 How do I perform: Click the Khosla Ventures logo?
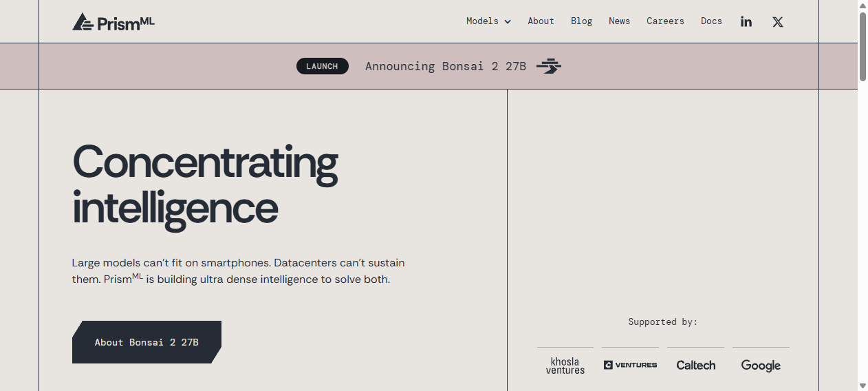565,366
